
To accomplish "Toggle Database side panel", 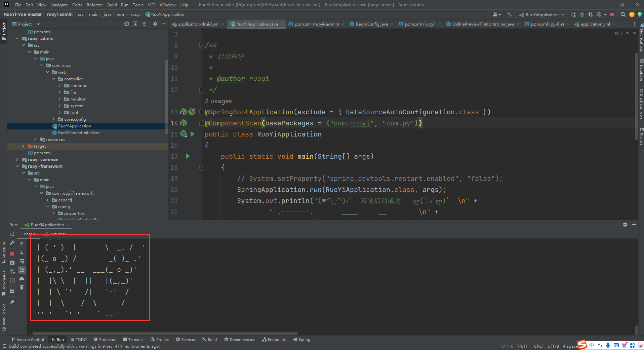I will [641, 70].
